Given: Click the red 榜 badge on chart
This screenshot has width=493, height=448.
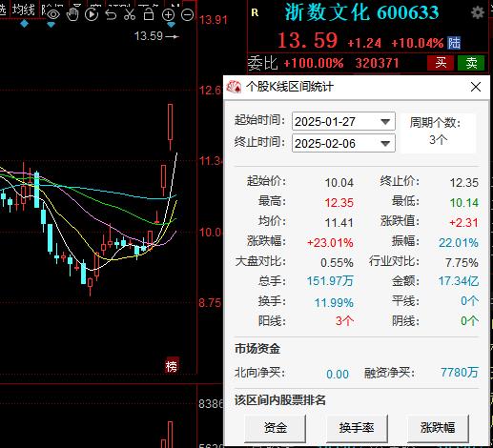Looking at the screenshot, I should [x=172, y=366].
